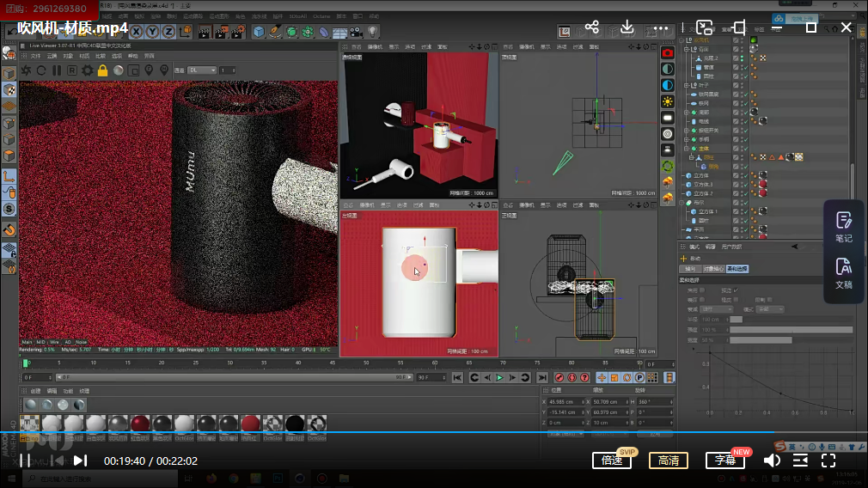Collapse the 主体 object
This screenshot has height=488, width=868.
click(x=687, y=149)
